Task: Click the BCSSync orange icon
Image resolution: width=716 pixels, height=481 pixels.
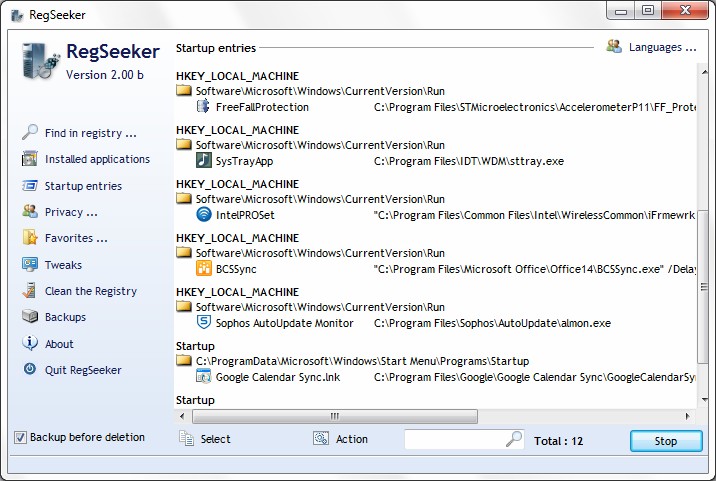Action: point(204,269)
